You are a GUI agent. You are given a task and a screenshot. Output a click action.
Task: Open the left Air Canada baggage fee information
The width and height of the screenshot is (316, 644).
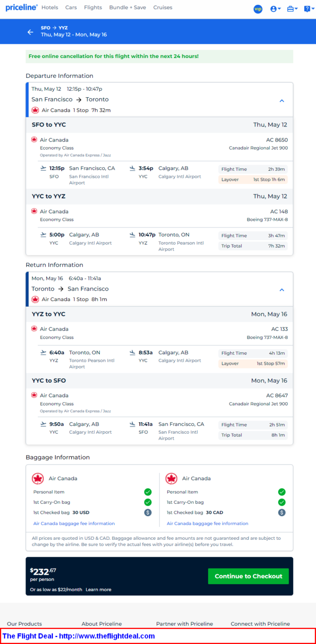click(x=74, y=523)
